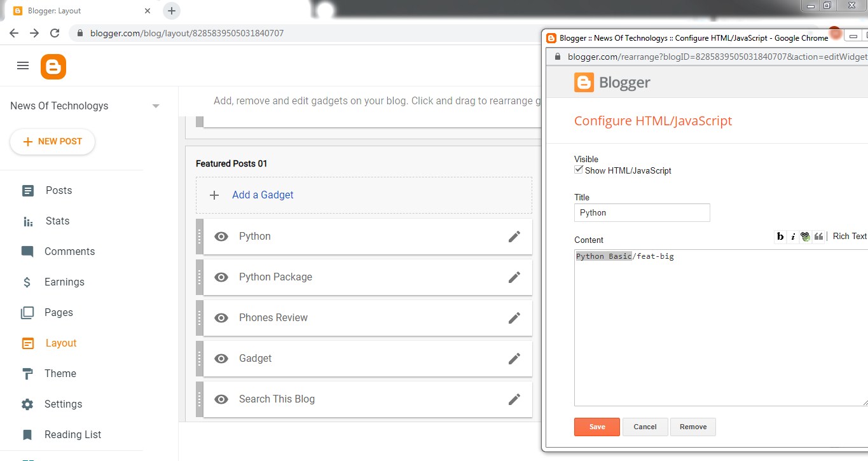Click the drag handle of Search This Blog

tap(199, 399)
